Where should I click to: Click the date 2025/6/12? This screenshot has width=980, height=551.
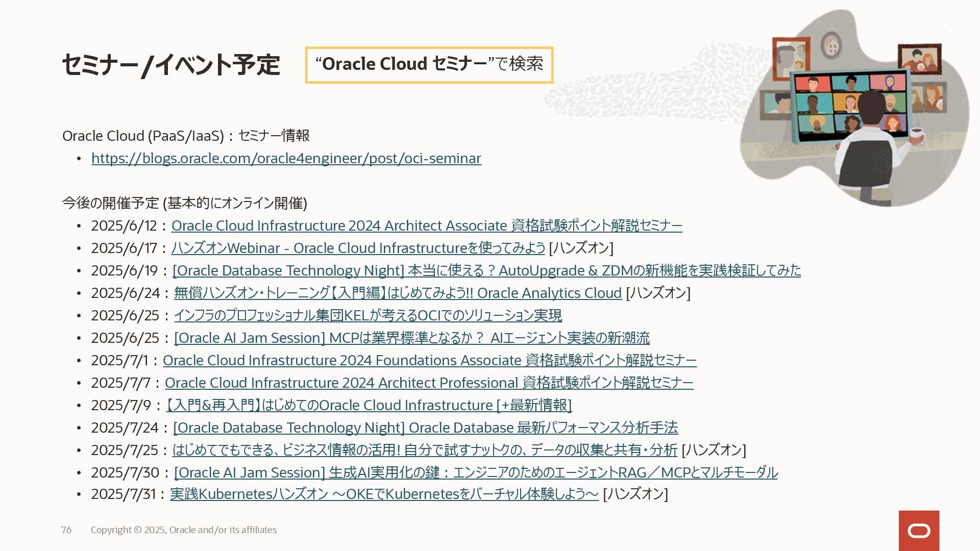point(124,226)
